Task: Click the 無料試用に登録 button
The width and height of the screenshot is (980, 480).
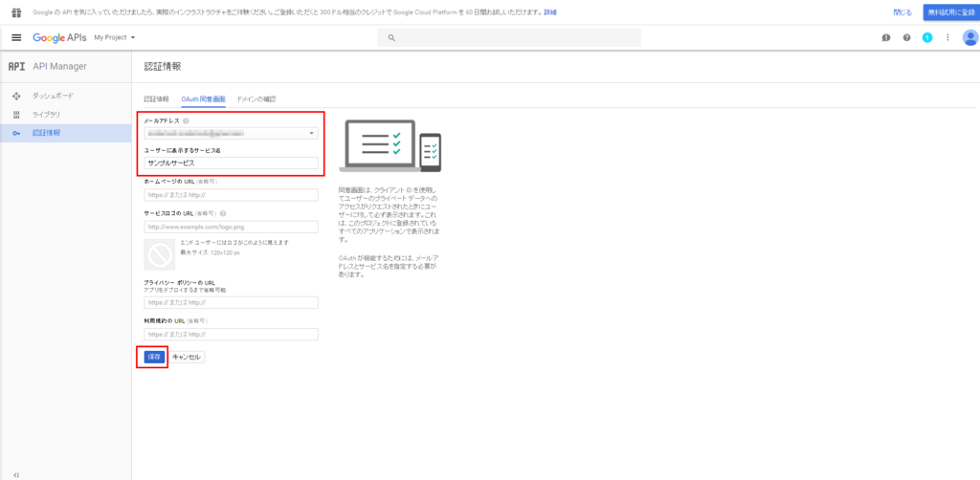Action: click(x=950, y=12)
